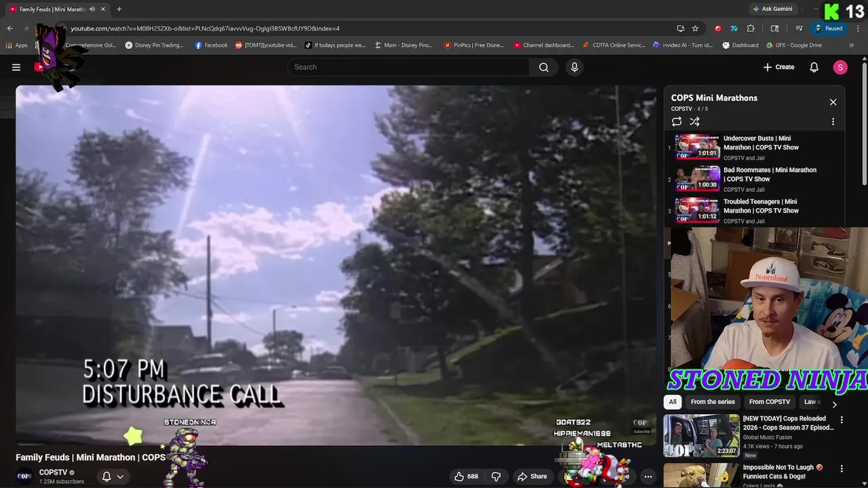Click the install-app icon in the address bar
The image size is (868, 488).
[x=680, y=28]
